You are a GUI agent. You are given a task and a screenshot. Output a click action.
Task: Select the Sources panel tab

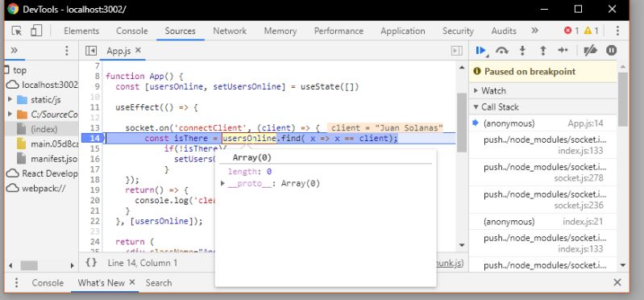click(180, 31)
